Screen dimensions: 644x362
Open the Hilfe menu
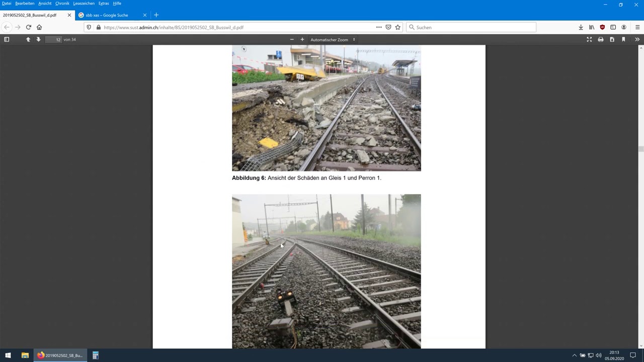pos(117,4)
